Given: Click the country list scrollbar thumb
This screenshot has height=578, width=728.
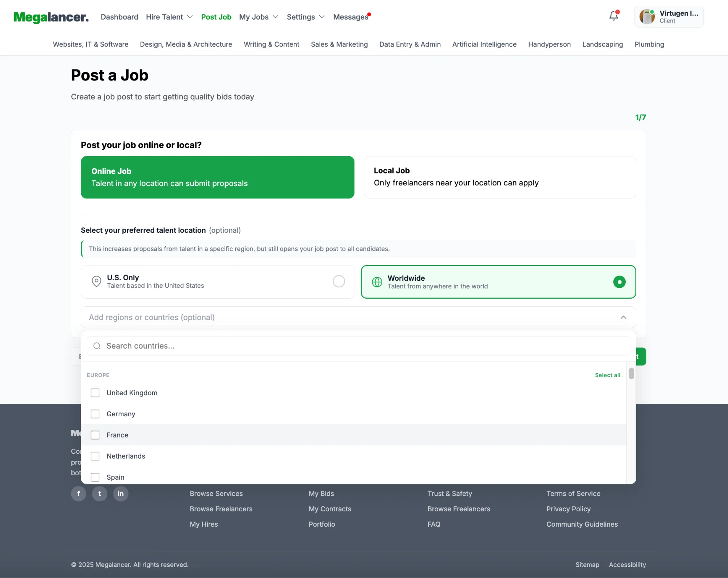Looking at the screenshot, I should tap(631, 373).
